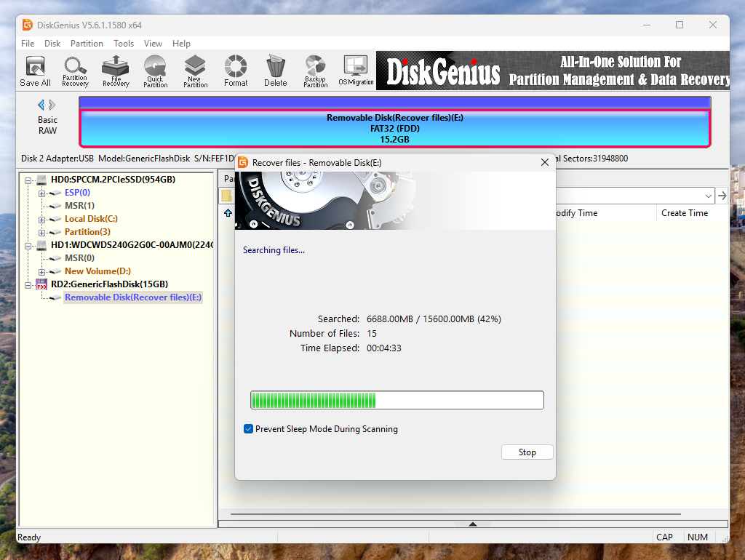Select Removable Disk(Recover files)(E:) tree item
This screenshot has height=560, width=745.
click(x=133, y=297)
